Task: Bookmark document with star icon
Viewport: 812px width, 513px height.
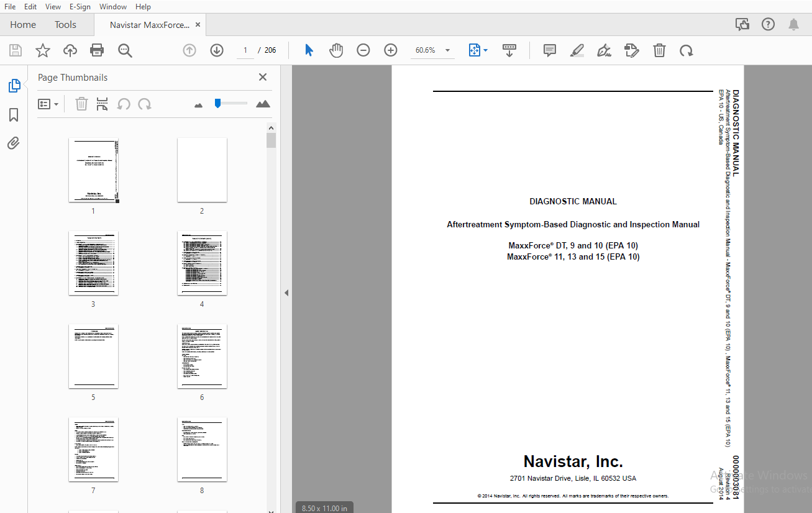Action: (43, 50)
